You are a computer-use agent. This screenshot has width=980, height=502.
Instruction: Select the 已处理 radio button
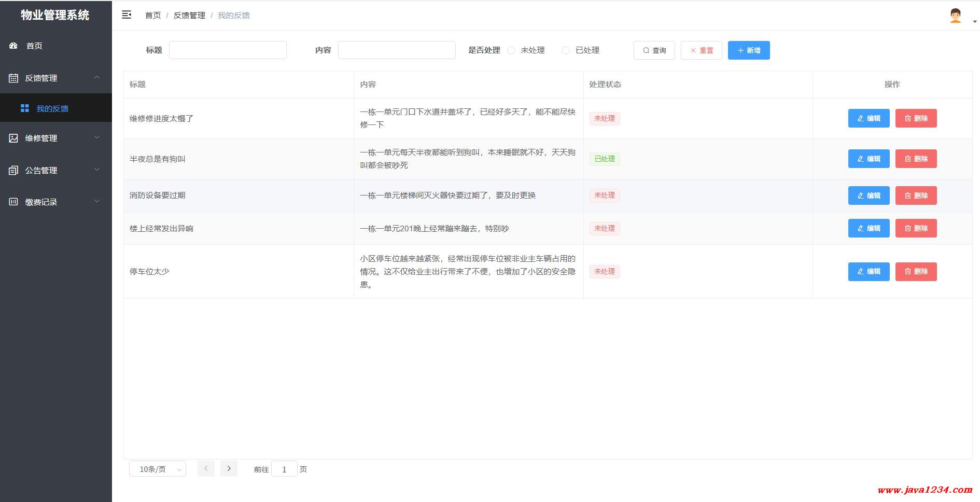(566, 50)
